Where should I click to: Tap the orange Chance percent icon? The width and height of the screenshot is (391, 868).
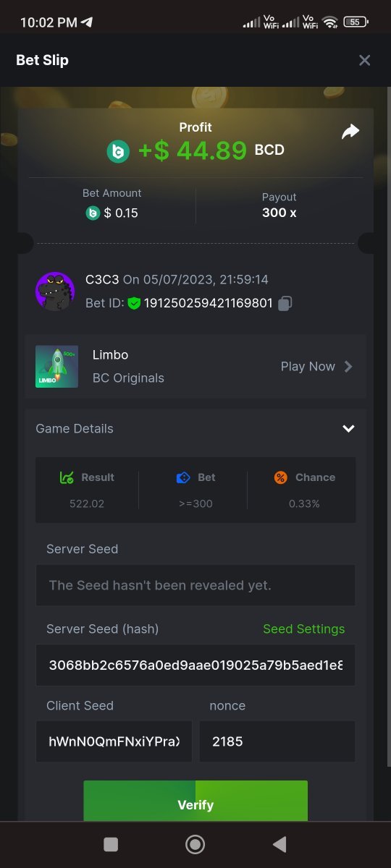281,477
